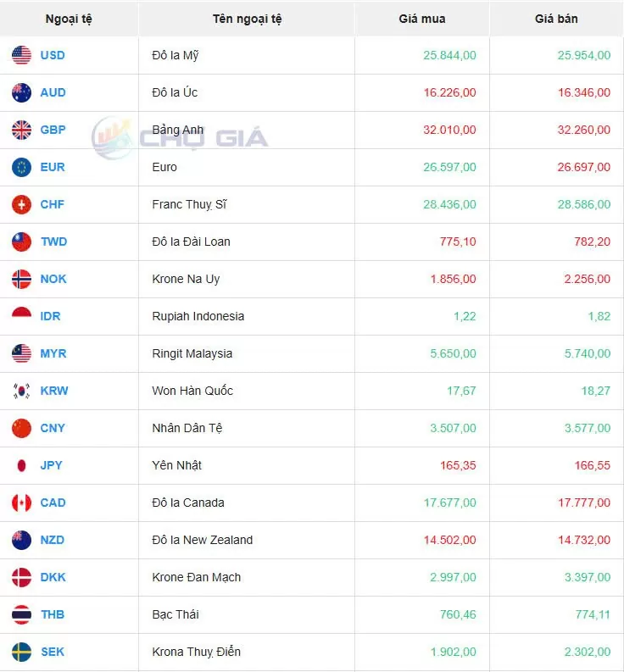This screenshot has height=672, width=624.
Task: Click the 'Giá mua' column header
Action: (x=421, y=19)
